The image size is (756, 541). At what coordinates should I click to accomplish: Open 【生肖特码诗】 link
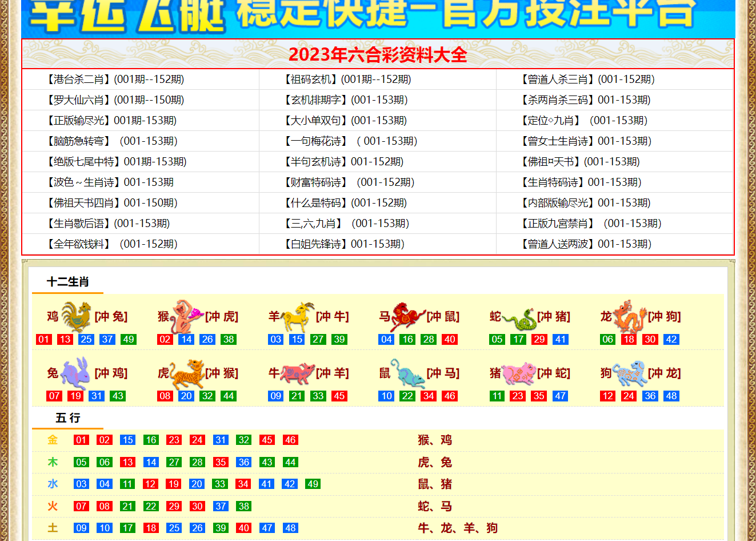coord(579,182)
